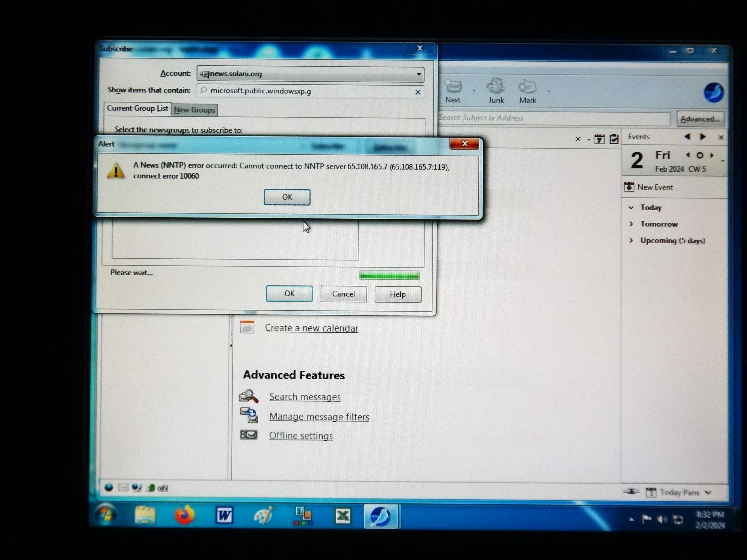
Task: Click the SeaMonkey taskbar button
Action: [381, 517]
